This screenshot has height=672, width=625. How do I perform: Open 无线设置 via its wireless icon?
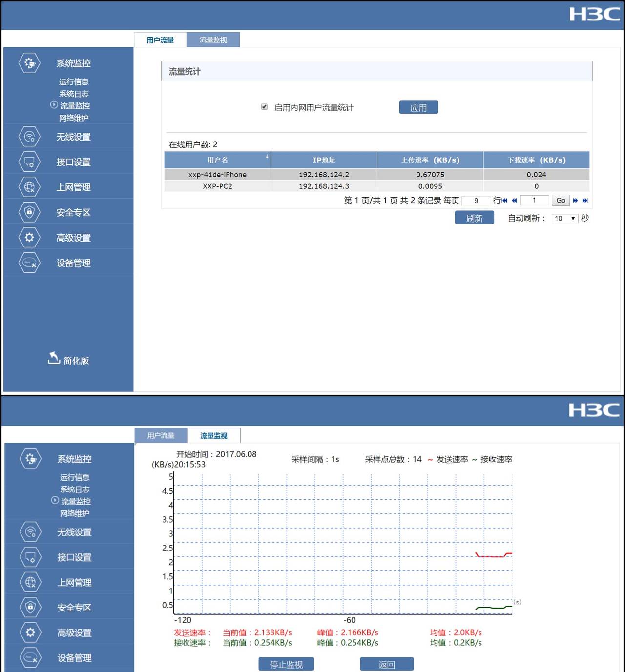click(x=29, y=136)
